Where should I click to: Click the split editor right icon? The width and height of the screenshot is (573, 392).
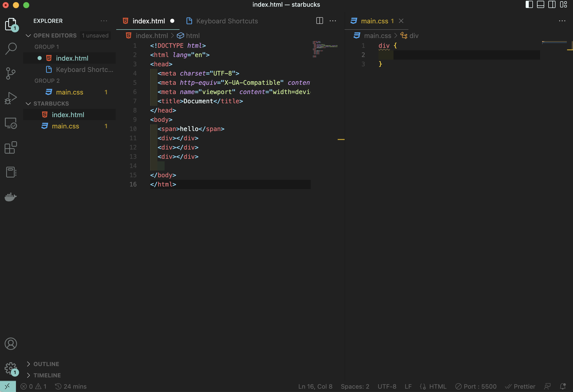click(319, 21)
